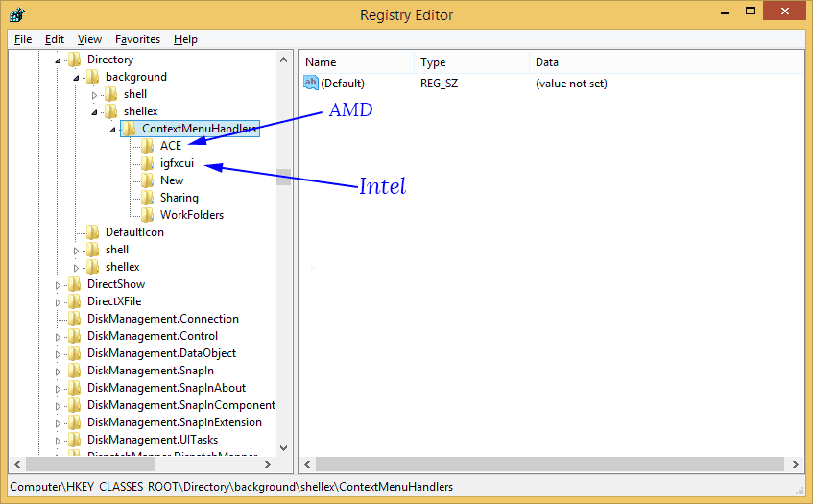
Task: Select the igfxcui key
Action: point(177,163)
